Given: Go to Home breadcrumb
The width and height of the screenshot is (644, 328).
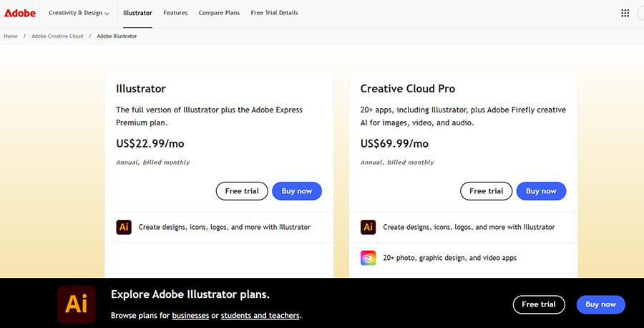Looking at the screenshot, I should [x=11, y=37].
